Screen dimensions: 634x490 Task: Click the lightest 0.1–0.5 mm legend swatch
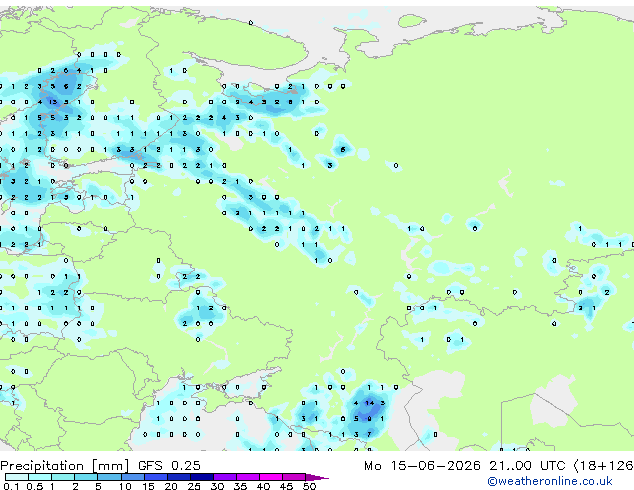(17, 477)
